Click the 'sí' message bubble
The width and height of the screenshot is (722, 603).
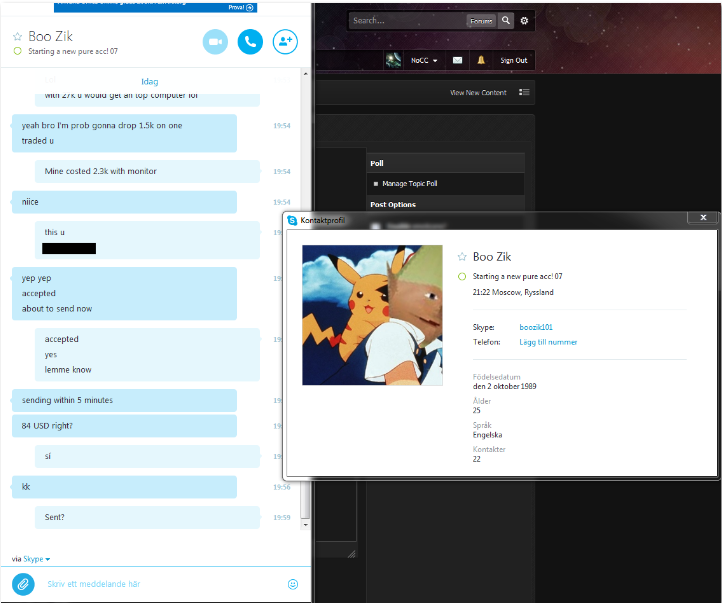coord(147,456)
